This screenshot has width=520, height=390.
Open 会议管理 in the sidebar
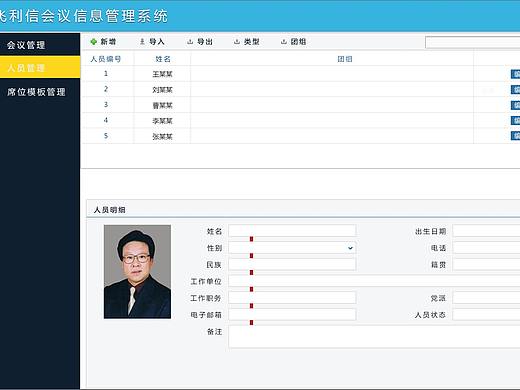(x=40, y=45)
